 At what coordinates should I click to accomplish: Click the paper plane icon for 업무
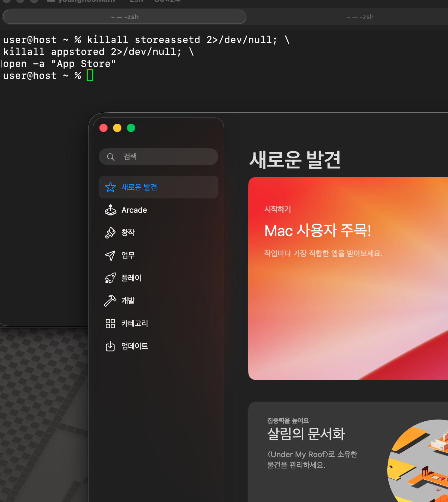[110, 255]
